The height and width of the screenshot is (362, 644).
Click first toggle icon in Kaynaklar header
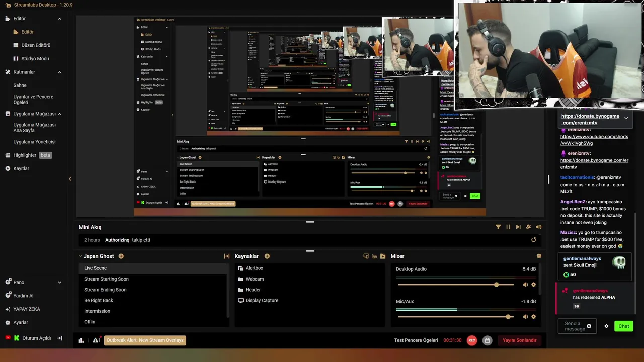pyautogui.click(x=366, y=256)
